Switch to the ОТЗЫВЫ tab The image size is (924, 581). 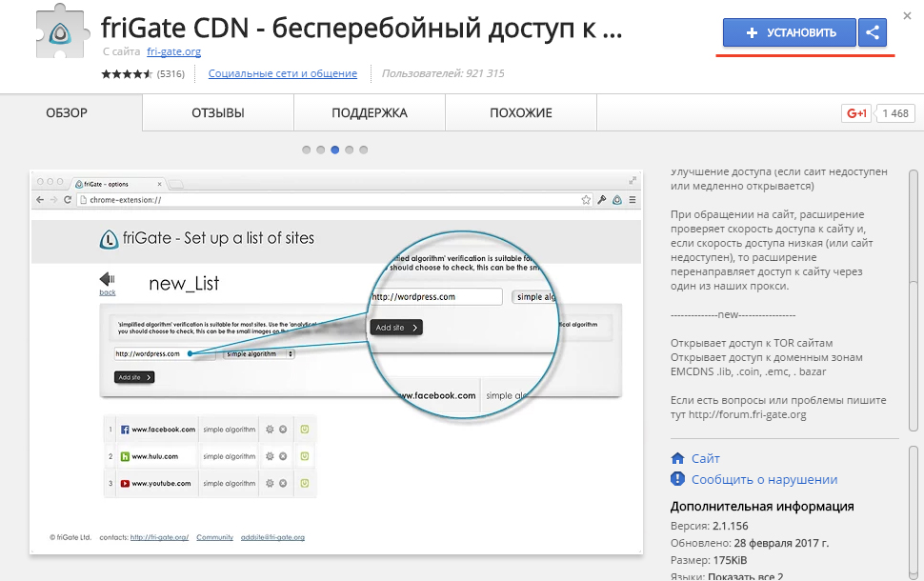click(x=218, y=112)
